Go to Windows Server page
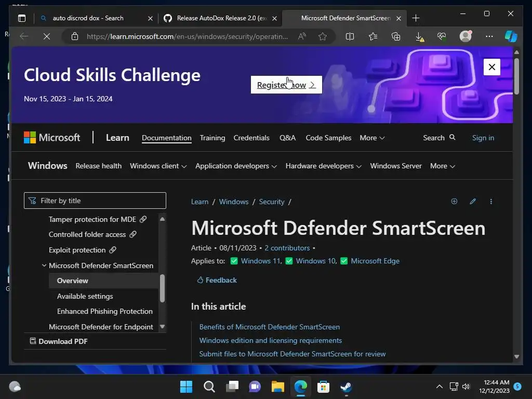The image size is (532, 399). (396, 166)
